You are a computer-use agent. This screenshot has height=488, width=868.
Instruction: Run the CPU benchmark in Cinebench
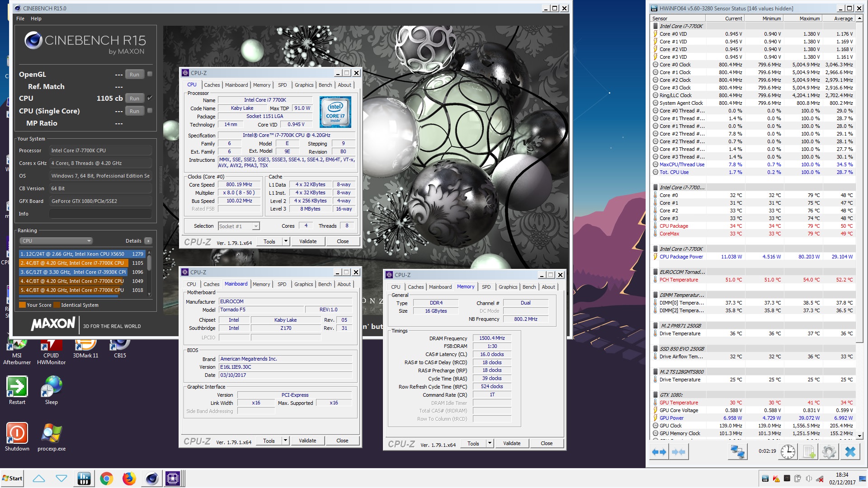pyautogui.click(x=134, y=98)
